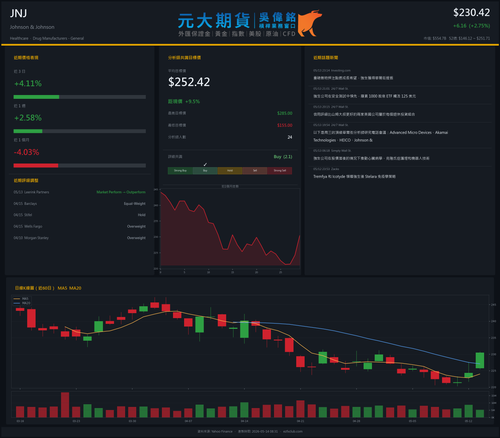Open the news headline mentioning 1000 ETF

pos(364,96)
